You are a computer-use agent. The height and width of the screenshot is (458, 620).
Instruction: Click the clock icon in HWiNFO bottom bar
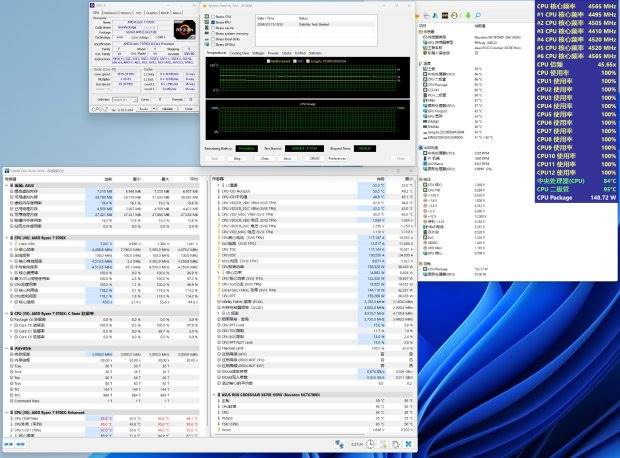(370, 444)
